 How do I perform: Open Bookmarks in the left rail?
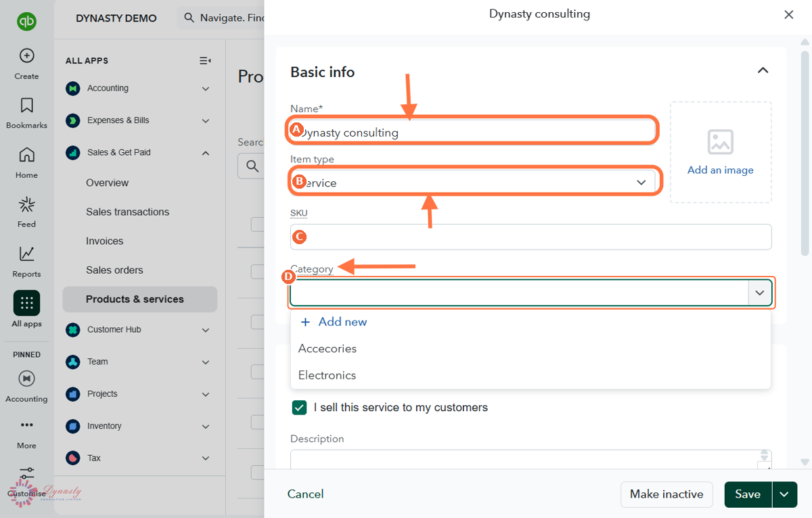26,105
